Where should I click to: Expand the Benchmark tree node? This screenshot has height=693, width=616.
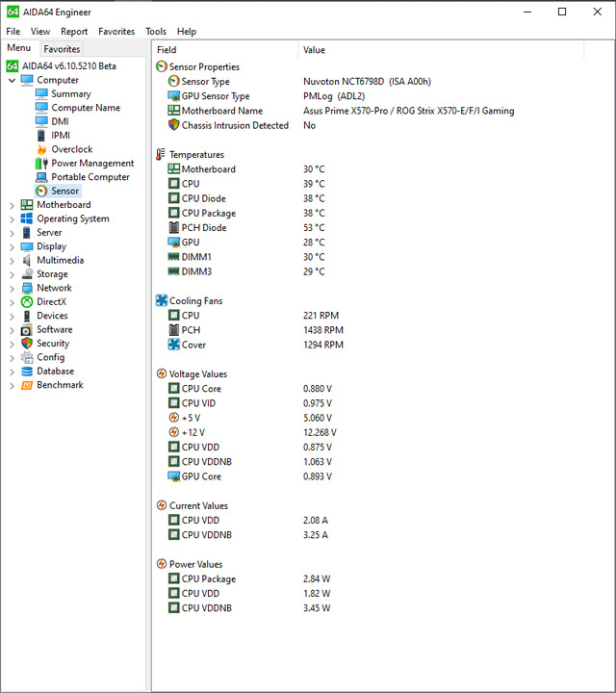(x=12, y=385)
